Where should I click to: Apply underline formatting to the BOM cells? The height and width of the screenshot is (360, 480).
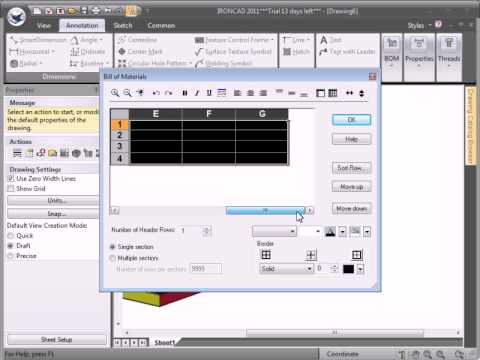[209, 93]
